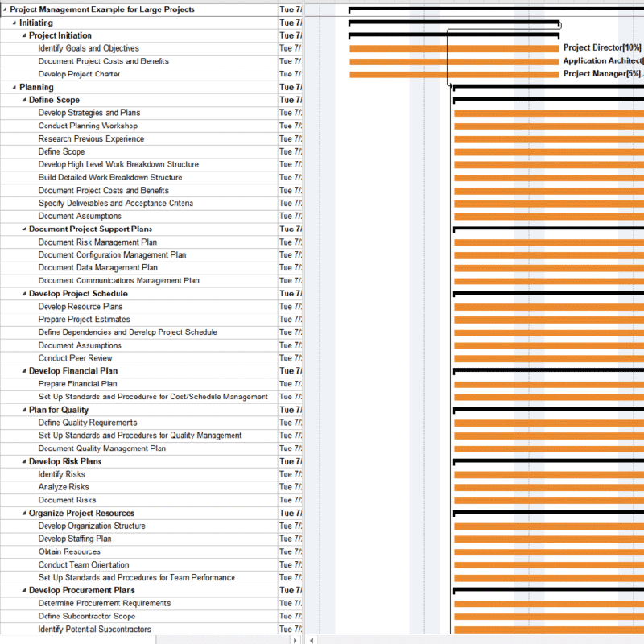Select the Prepare Financial Plan task
The image size is (644, 644).
coord(77,384)
